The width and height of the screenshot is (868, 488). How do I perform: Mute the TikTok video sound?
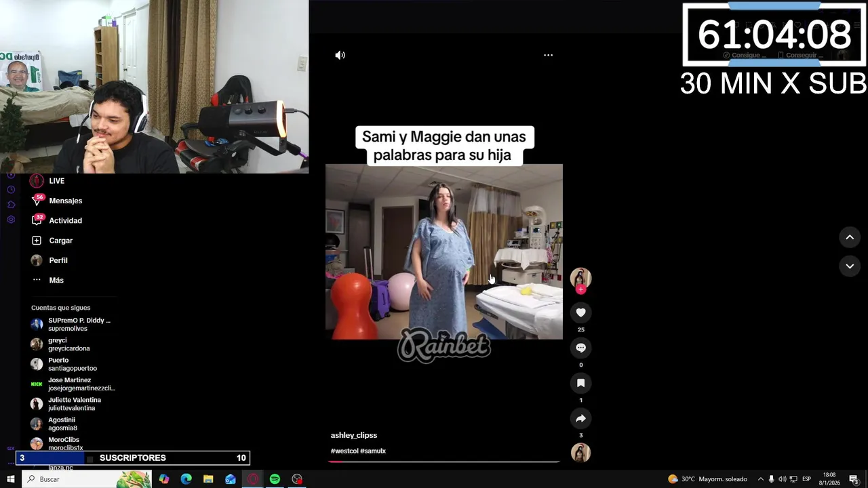tap(340, 55)
